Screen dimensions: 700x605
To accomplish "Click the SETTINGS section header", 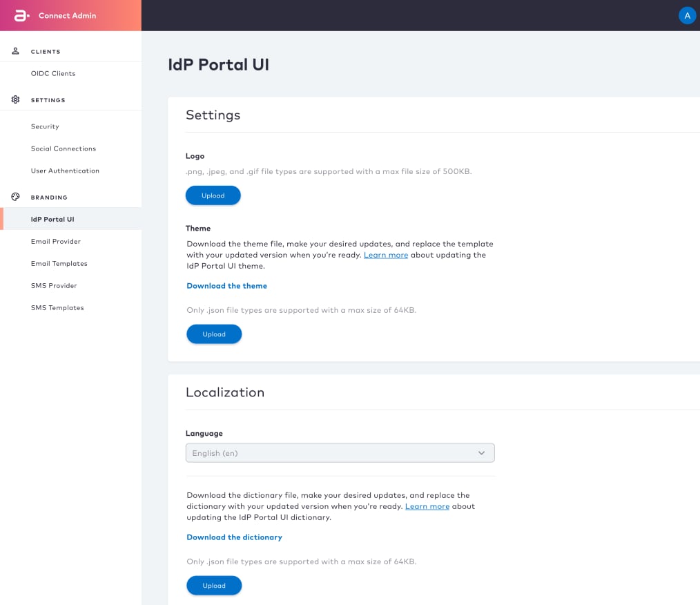I will tap(48, 100).
